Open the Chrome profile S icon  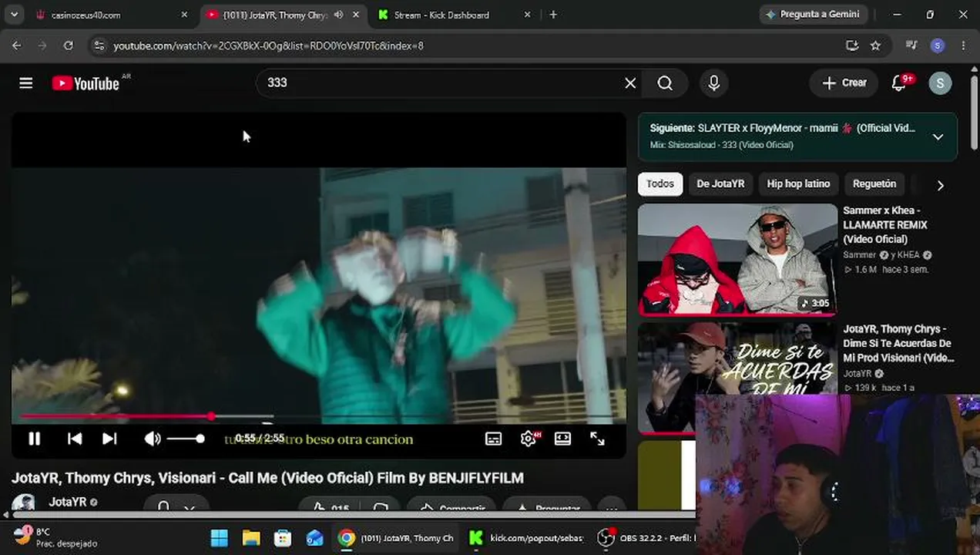pos(938,45)
